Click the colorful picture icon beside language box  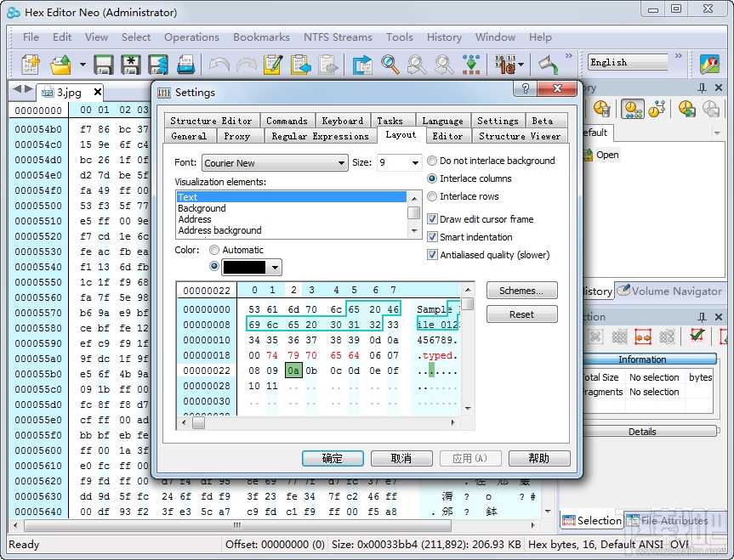coord(709,64)
